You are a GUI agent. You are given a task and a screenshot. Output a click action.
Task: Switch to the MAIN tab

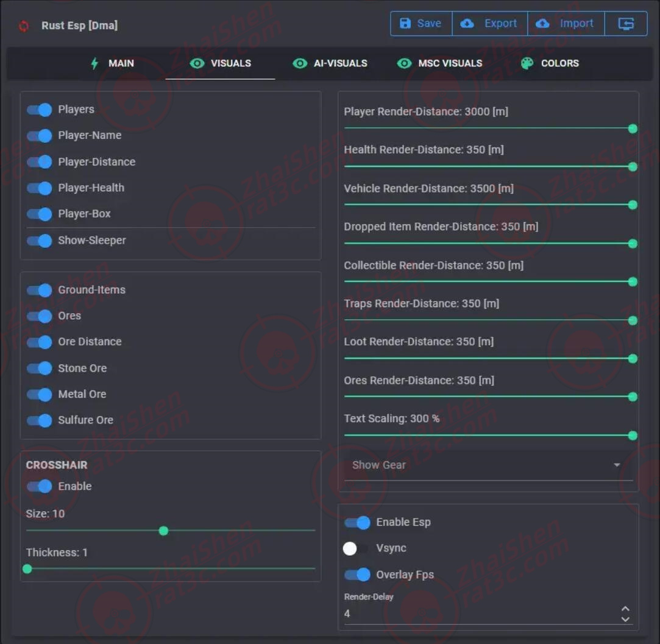(x=112, y=63)
